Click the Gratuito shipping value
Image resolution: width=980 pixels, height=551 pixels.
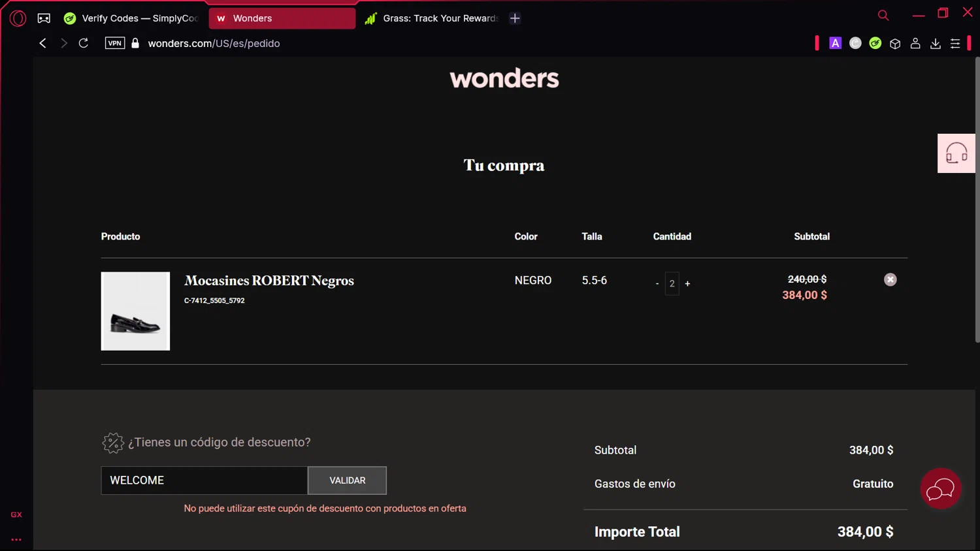873,484
